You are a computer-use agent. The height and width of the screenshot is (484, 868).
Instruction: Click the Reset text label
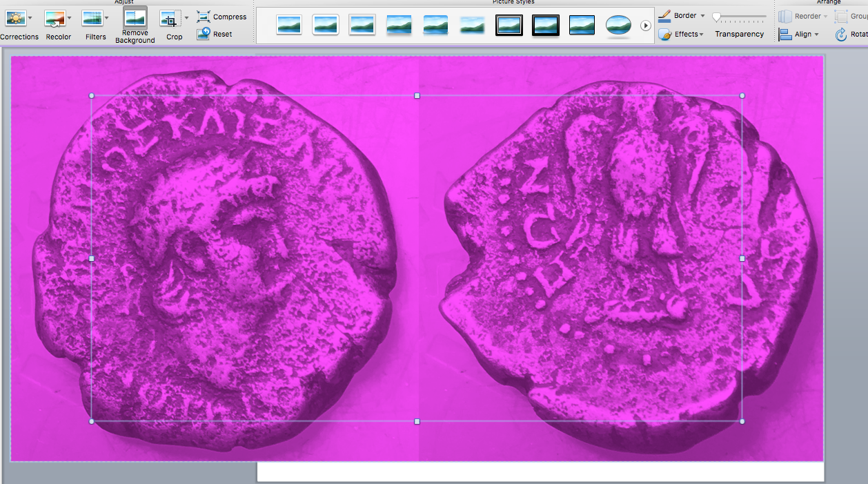[222, 34]
